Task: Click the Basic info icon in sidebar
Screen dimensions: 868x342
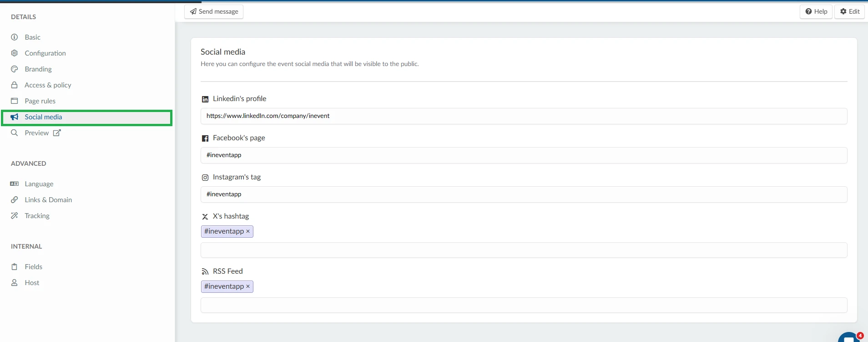Action: coord(15,37)
